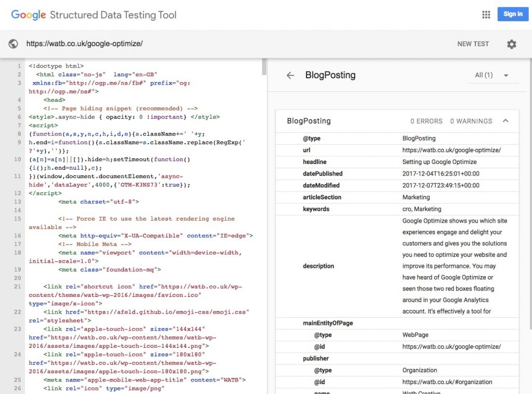
Task: Click line 13 meta charset in code
Action: [99, 202]
